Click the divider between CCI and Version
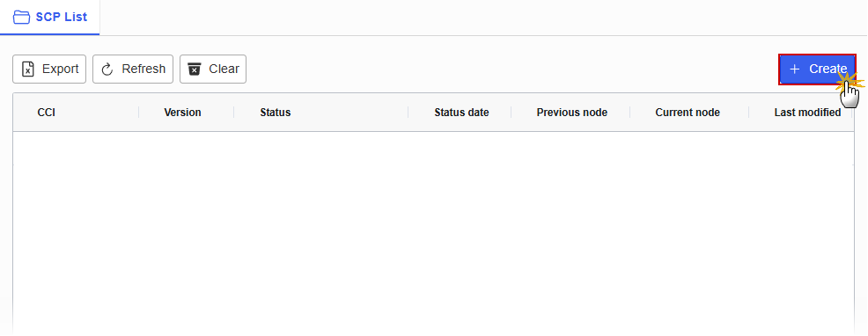Screen dimensions: 868x336 [x=138, y=113]
